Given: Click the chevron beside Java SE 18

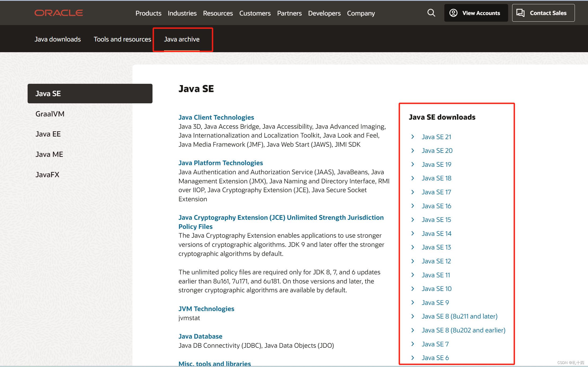Looking at the screenshot, I should tap(413, 178).
